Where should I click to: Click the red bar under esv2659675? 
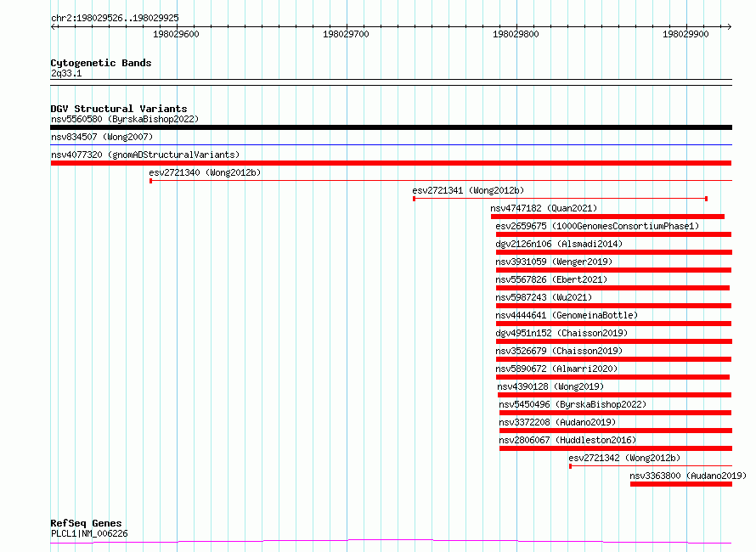[x=614, y=234]
